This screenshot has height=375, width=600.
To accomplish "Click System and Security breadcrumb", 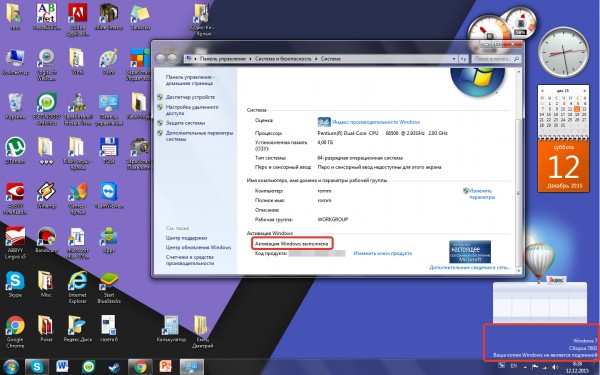I will [283, 59].
